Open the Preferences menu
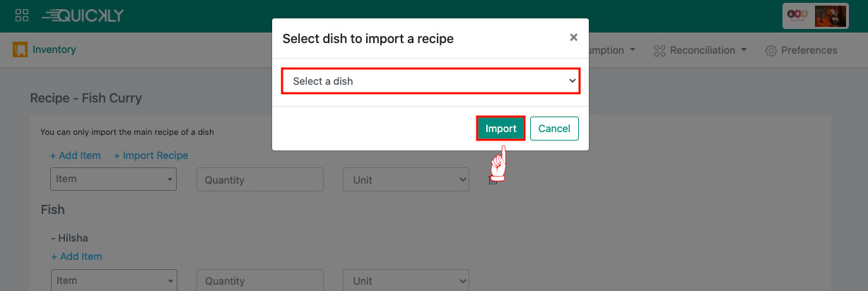Screen dimensions: 868x291 pos(809,50)
